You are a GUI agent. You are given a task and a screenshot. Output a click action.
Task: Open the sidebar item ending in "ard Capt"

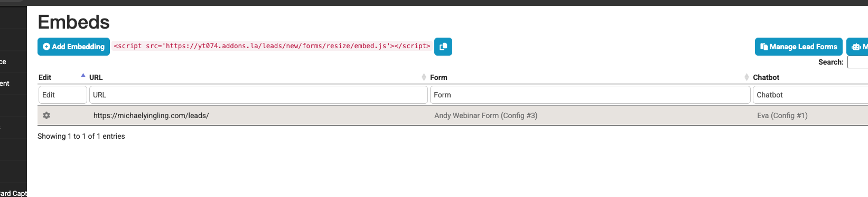click(x=13, y=193)
